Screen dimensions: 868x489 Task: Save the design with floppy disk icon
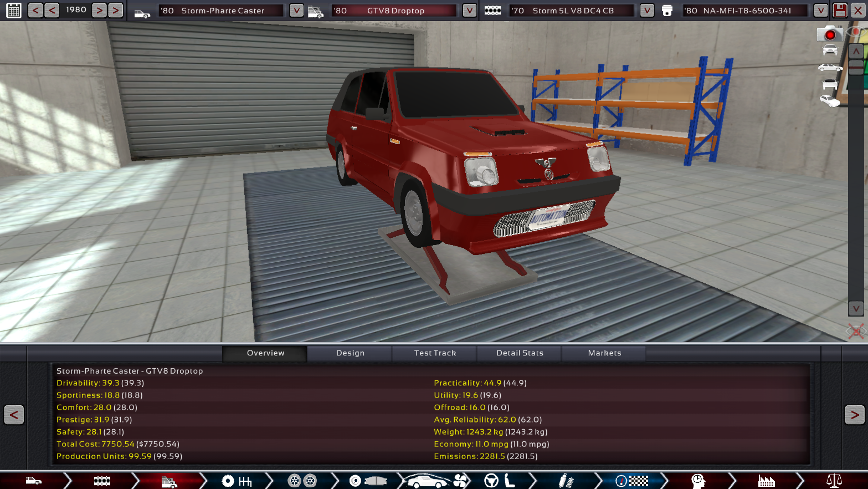pyautogui.click(x=840, y=11)
